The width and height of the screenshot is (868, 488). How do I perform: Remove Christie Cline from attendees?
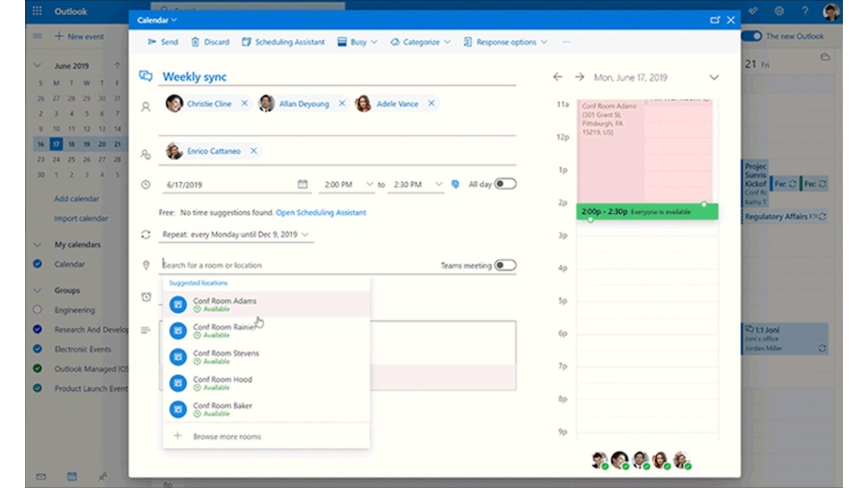tap(244, 104)
